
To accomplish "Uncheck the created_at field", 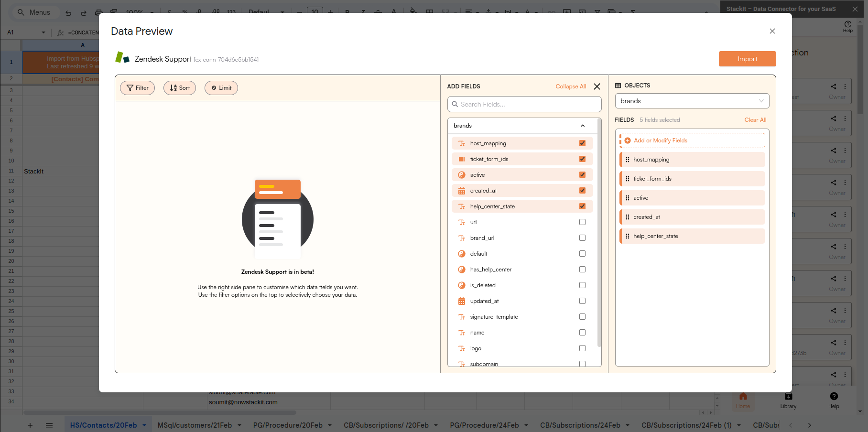I will [x=582, y=190].
